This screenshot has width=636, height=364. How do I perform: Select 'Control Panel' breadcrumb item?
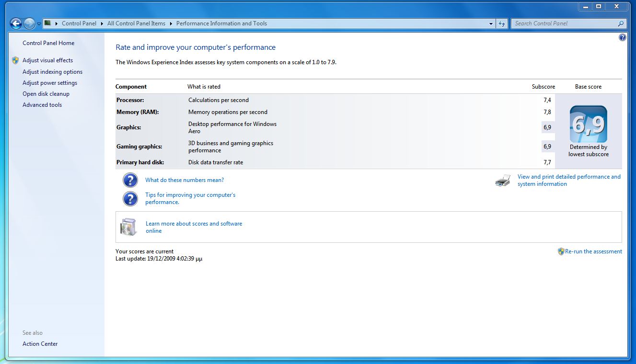pyautogui.click(x=79, y=23)
